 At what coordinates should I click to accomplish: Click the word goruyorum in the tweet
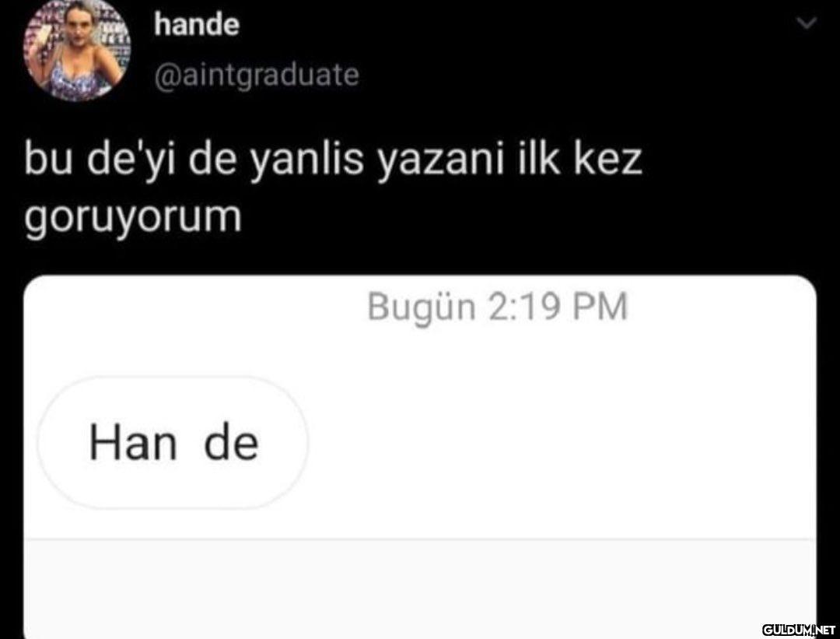[133, 219]
